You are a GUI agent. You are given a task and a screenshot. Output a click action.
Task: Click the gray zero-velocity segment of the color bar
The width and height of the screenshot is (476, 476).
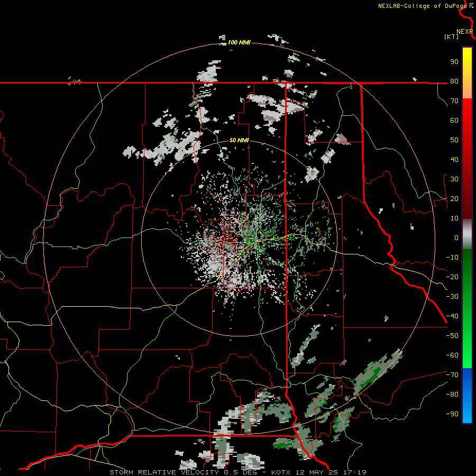pyautogui.click(x=467, y=234)
